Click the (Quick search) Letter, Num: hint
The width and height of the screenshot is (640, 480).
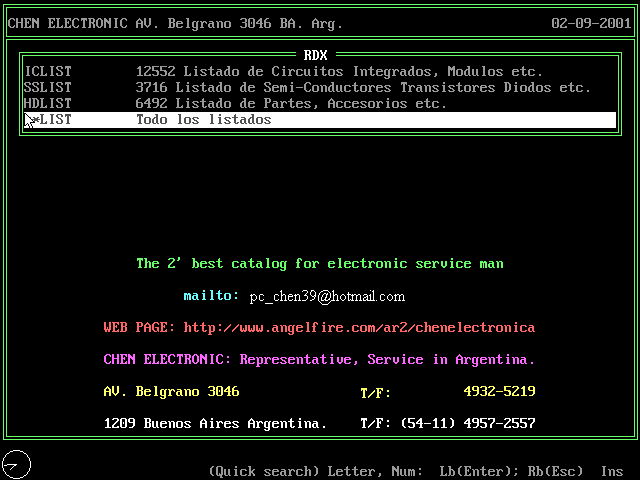316,471
